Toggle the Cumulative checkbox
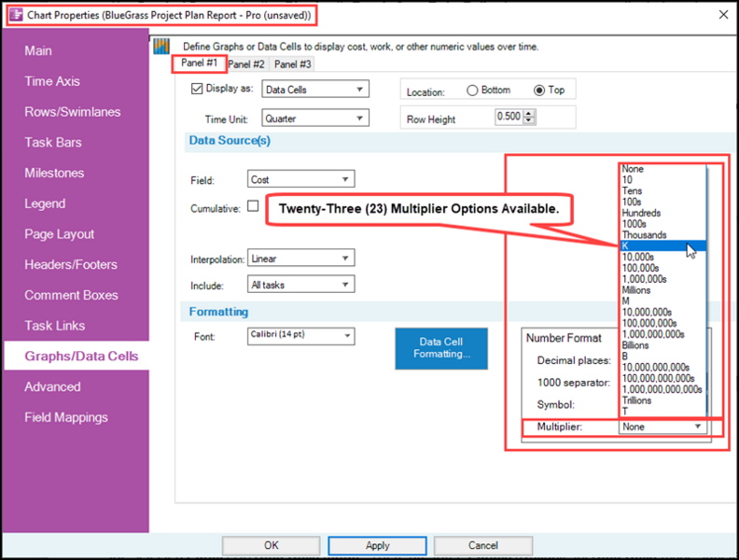This screenshot has width=739, height=560. [x=253, y=206]
